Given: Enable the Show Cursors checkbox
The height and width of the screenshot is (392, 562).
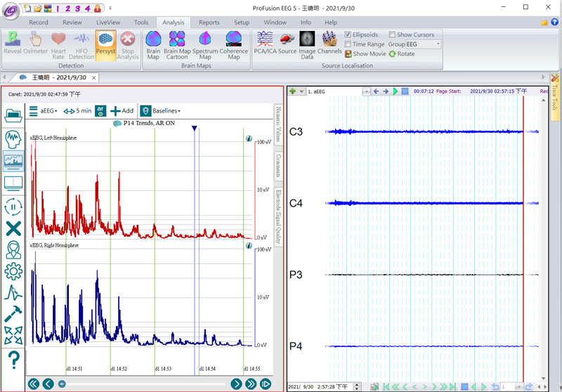Looking at the screenshot, I should [392, 34].
